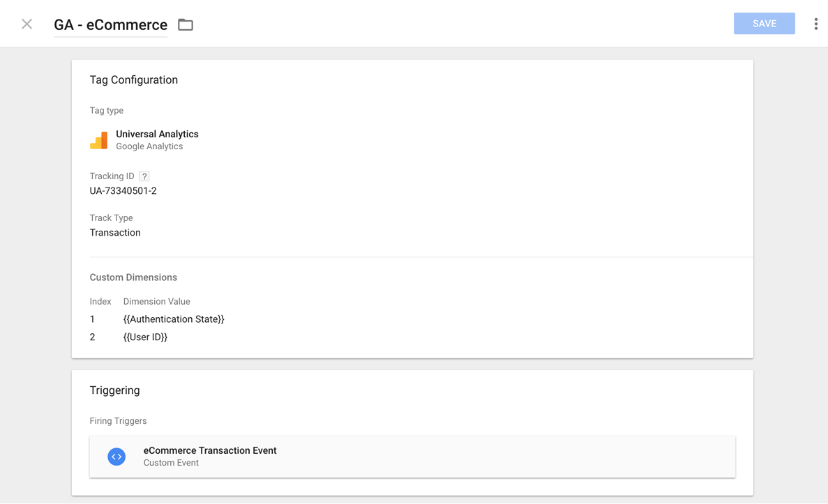The width and height of the screenshot is (828, 504).
Task: Click the Tag Configuration heading
Action: [x=134, y=79]
